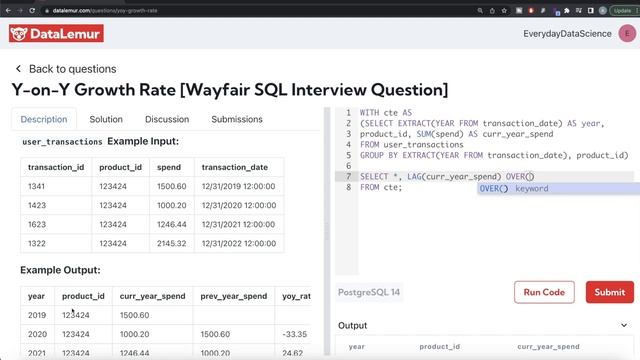Image resolution: width=640 pixels, height=360 pixels.
Task: Open the Chrome extensions puzzle icon
Action: point(567,11)
